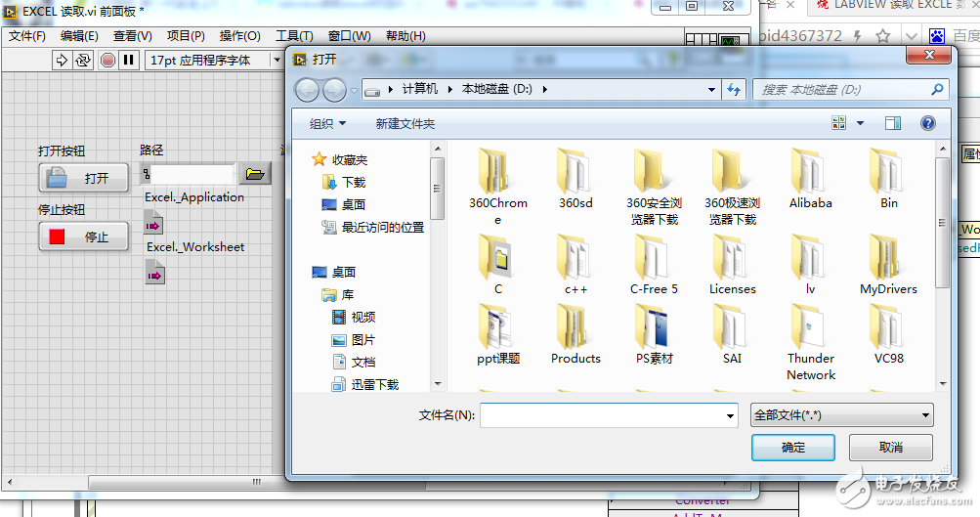
Task: Click the Forward navigation arrow in dialog
Action: coord(334,91)
